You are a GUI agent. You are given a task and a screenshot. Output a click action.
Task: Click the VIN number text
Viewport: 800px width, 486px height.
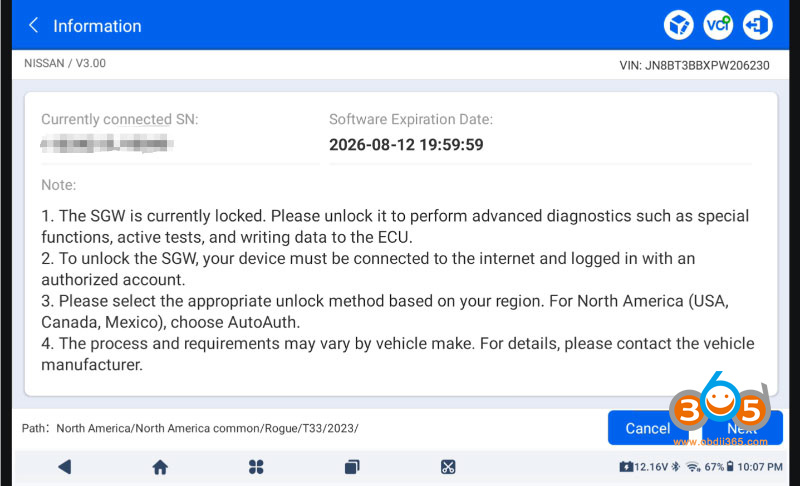click(x=694, y=65)
